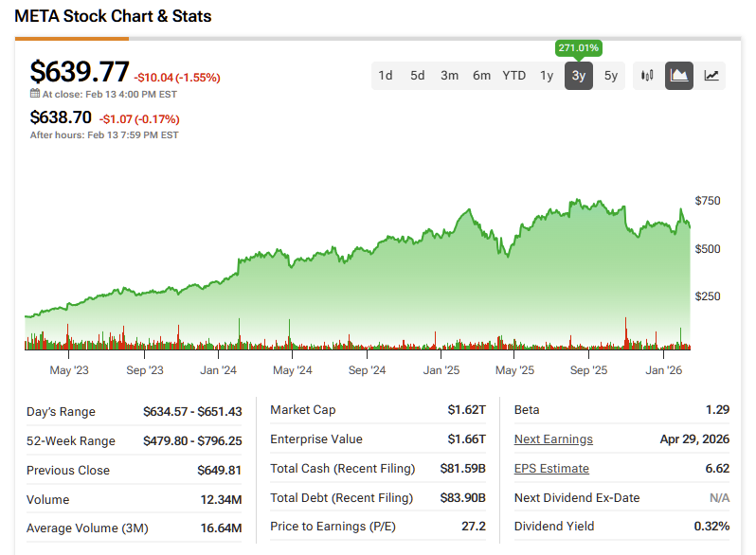Select the filled area chart icon

click(x=679, y=76)
